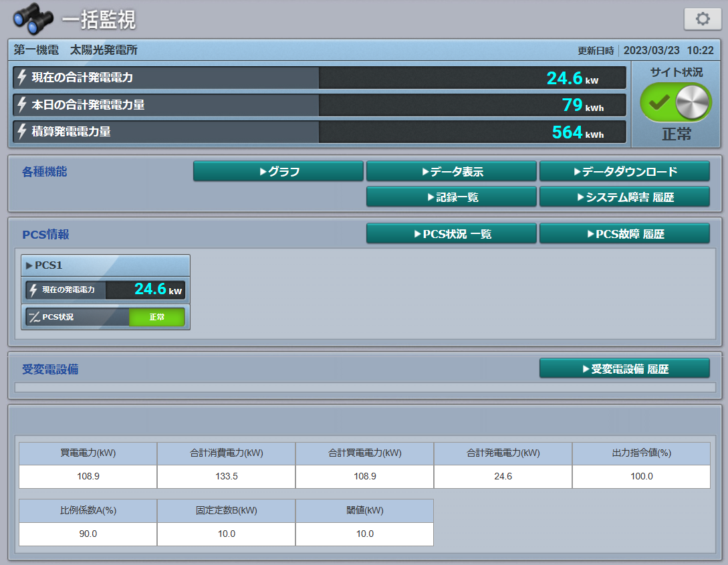Click 10.0 under 閾値(kW)
Image resolution: width=728 pixels, height=565 pixels.
364,534
